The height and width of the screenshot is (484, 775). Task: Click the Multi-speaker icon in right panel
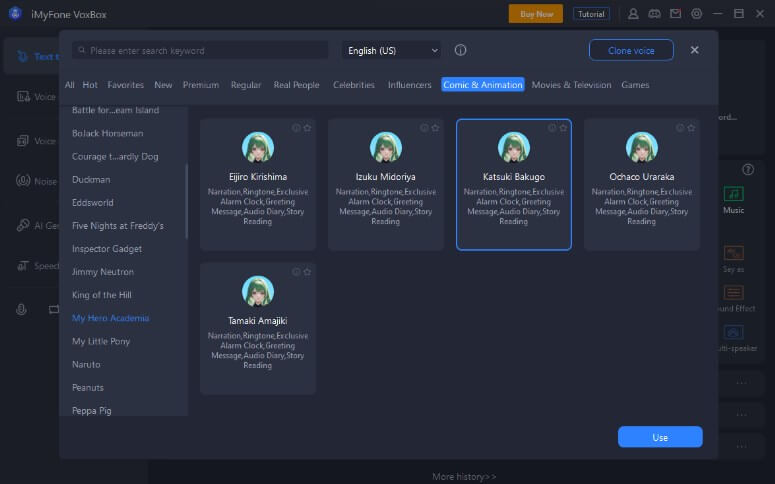point(733,332)
